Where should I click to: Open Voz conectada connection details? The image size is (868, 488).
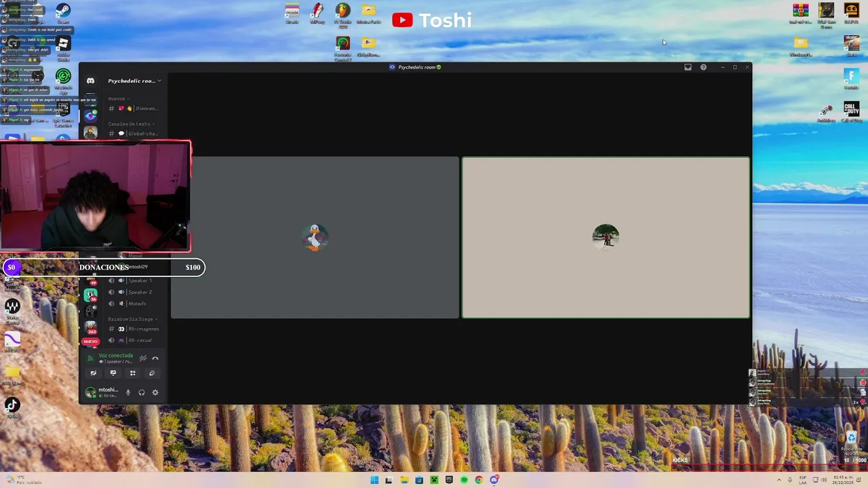coord(115,356)
